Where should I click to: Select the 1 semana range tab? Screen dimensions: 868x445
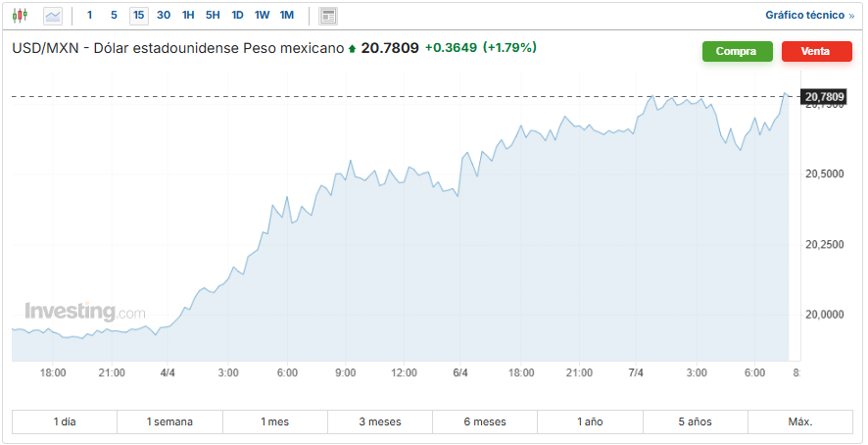169,421
